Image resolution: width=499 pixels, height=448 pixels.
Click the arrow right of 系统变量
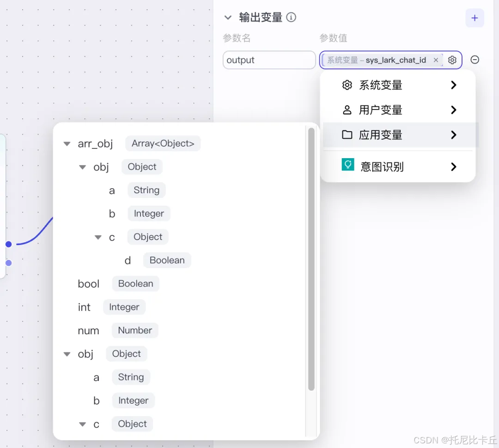(x=454, y=85)
